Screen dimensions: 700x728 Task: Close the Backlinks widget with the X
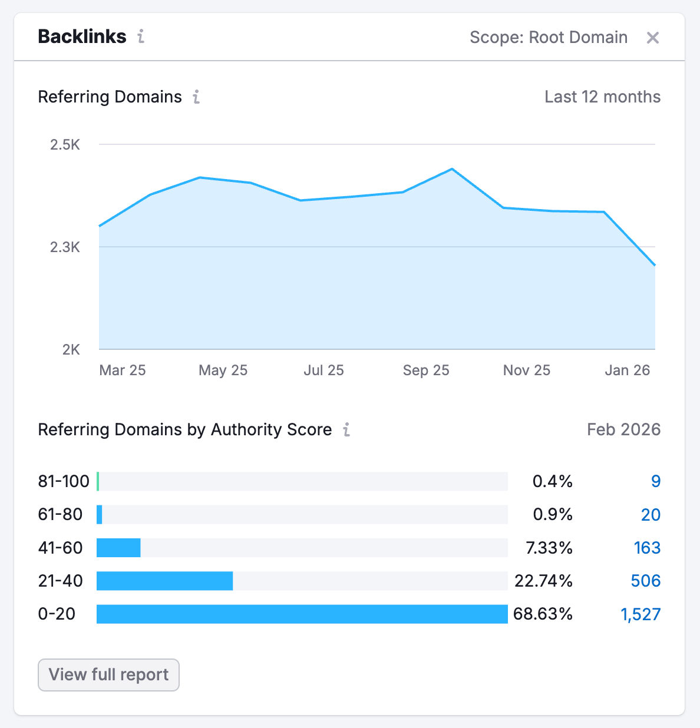click(653, 37)
